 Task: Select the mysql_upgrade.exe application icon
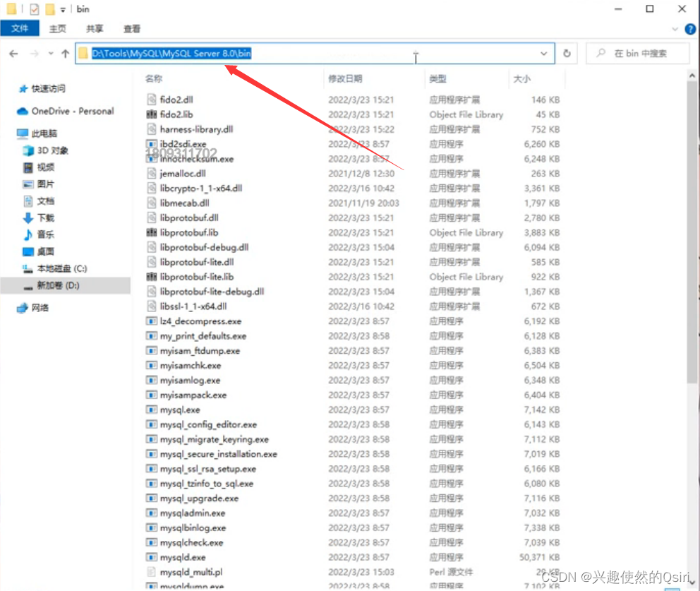click(x=152, y=498)
